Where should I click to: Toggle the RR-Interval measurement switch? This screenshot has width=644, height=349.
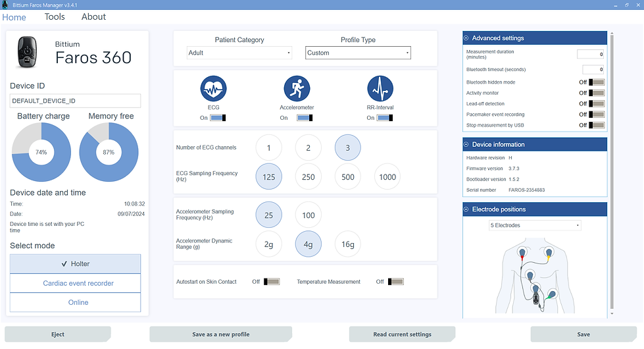[385, 118]
